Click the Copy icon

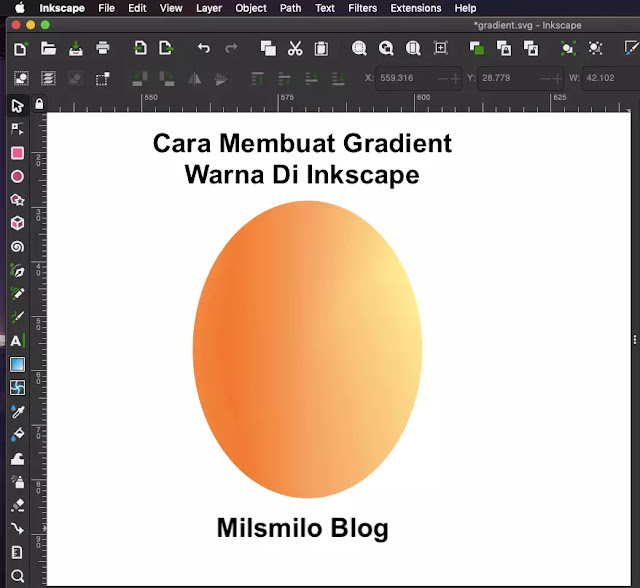coord(268,49)
